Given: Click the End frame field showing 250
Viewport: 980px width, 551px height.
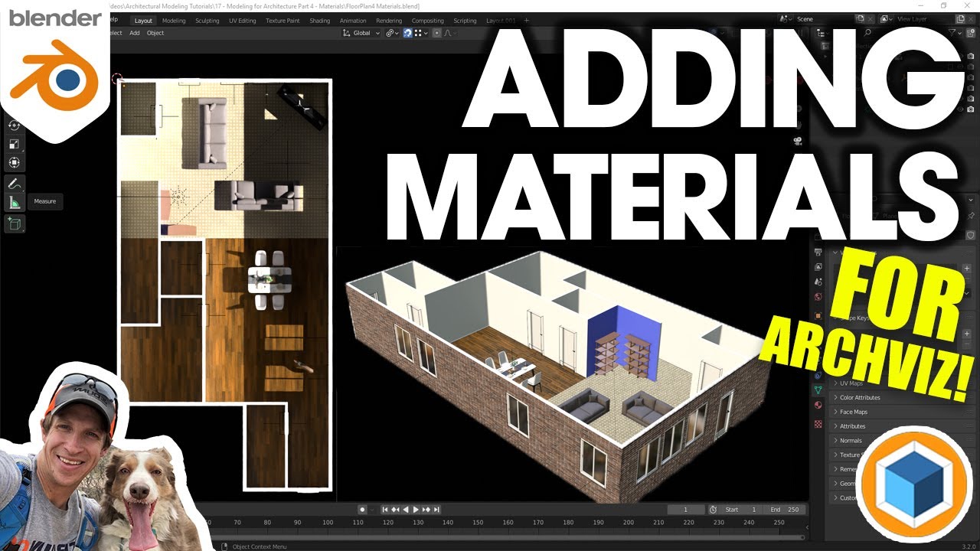Looking at the screenshot, I should click(783, 510).
